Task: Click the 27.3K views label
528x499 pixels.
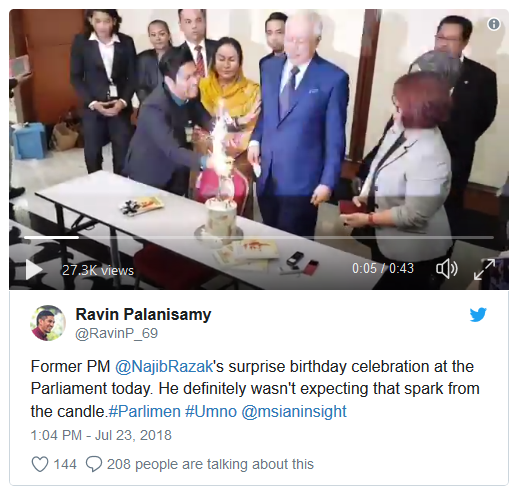Action: [98, 270]
